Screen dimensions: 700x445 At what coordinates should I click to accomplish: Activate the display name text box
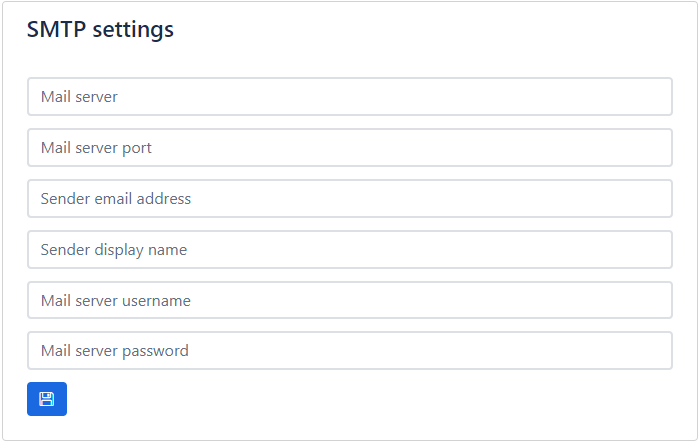(x=349, y=250)
